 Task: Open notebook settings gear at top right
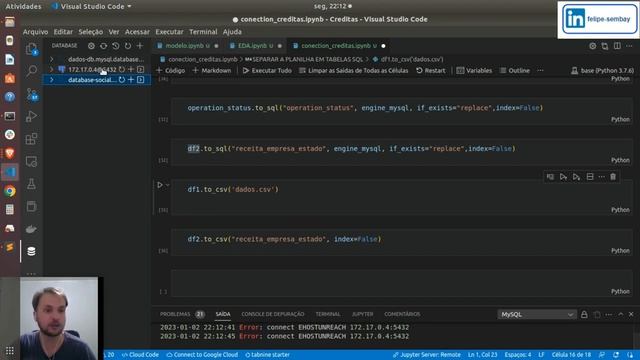592,46
